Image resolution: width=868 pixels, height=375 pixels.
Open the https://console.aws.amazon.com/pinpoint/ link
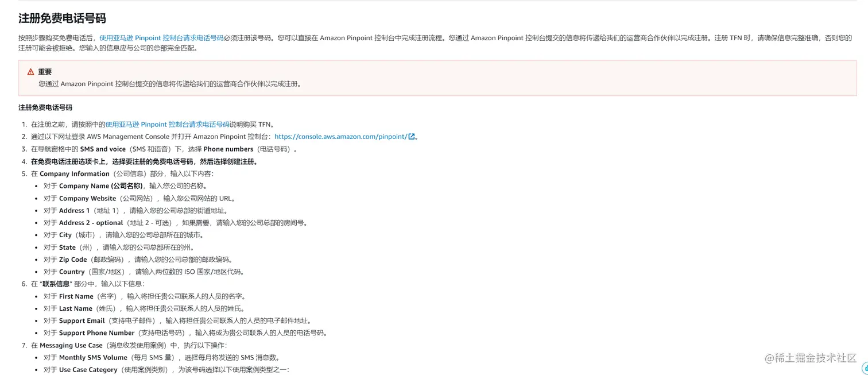coord(341,137)
